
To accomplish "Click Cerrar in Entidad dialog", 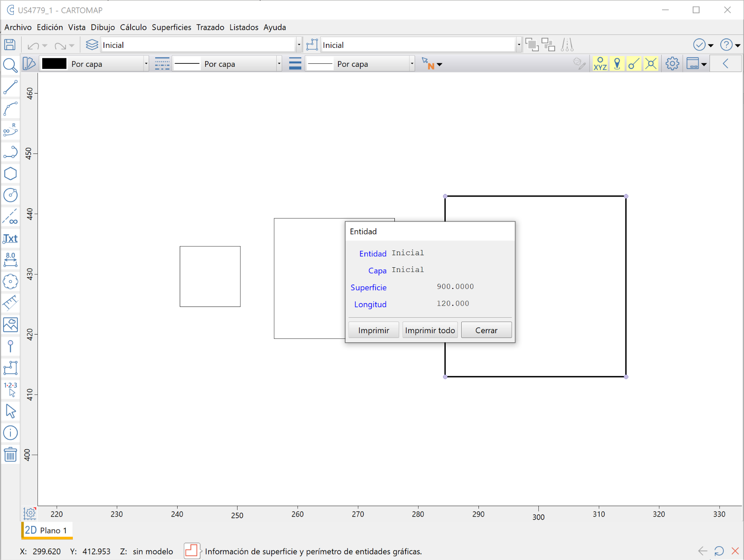I will point(486,330).
